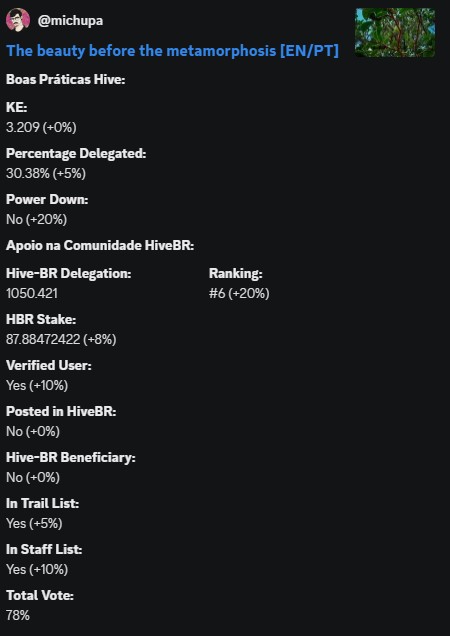This screenshot has width=450, height=636.
Task: Select the Total Vote label
Action: [x=40, y=595]
